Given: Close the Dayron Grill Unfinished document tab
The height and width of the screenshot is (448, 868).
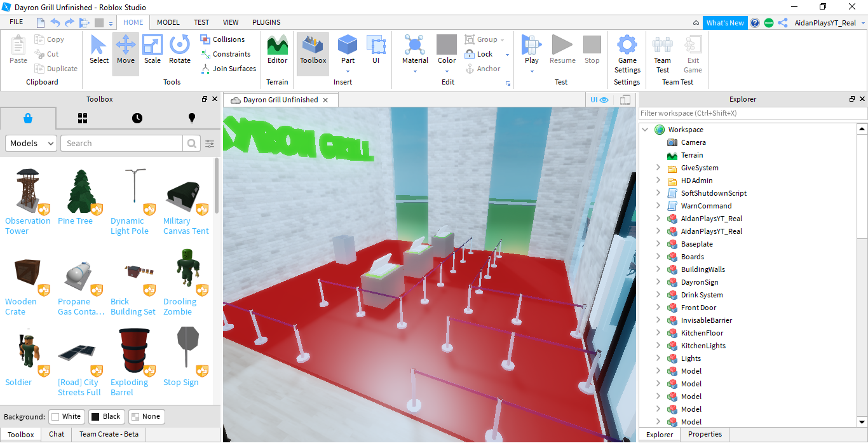Looking at the screenshot, I should (x=325, y=100).
